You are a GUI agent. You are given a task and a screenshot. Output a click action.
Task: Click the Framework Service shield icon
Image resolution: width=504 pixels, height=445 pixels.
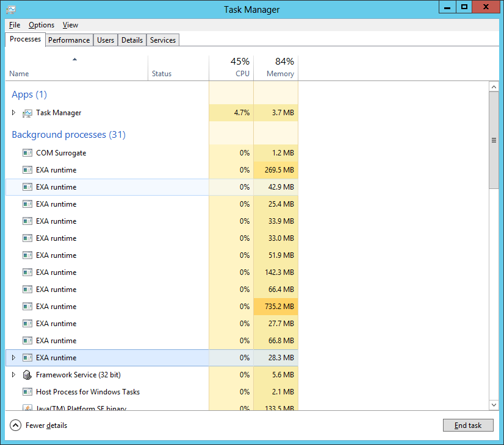point(27,375)
